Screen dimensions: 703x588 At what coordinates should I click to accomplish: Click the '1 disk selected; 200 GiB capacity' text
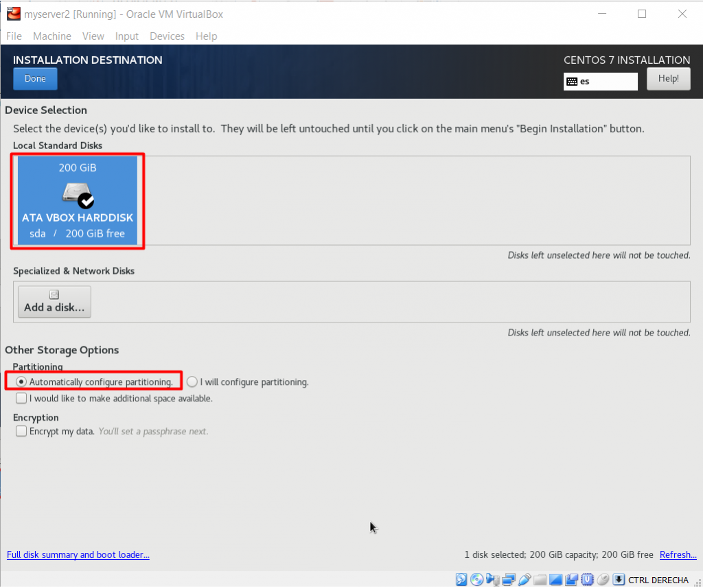click(531, 555)
